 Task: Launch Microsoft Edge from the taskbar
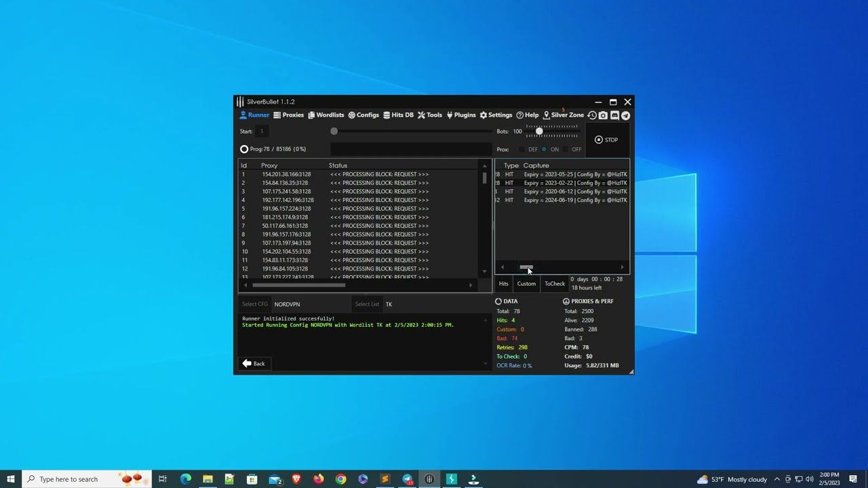(186, 479)
